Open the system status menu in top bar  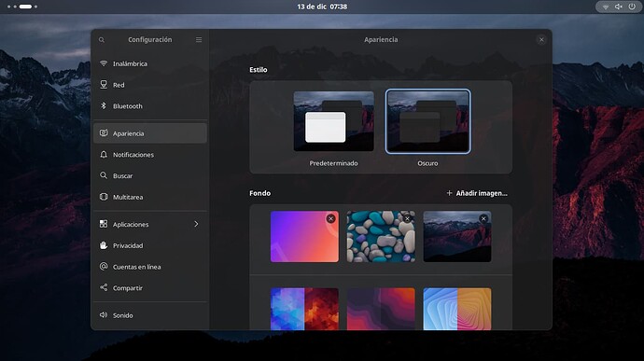pos(619,7)
